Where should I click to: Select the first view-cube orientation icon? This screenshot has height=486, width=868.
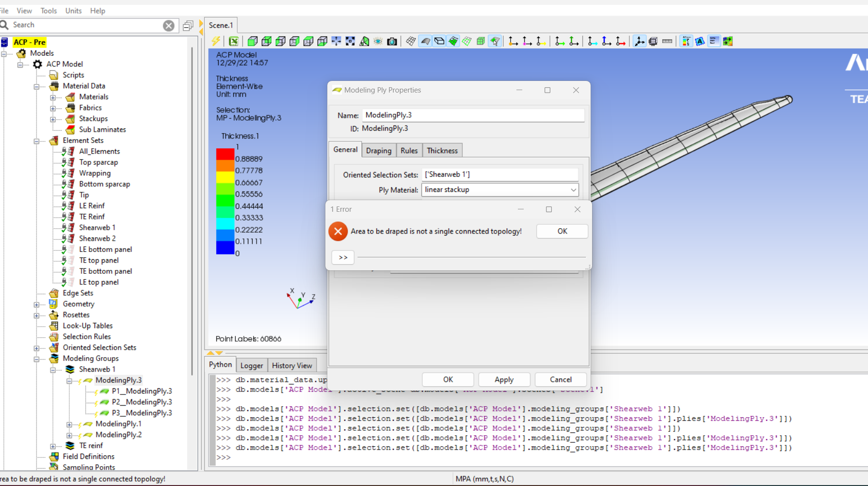[252, 41]
